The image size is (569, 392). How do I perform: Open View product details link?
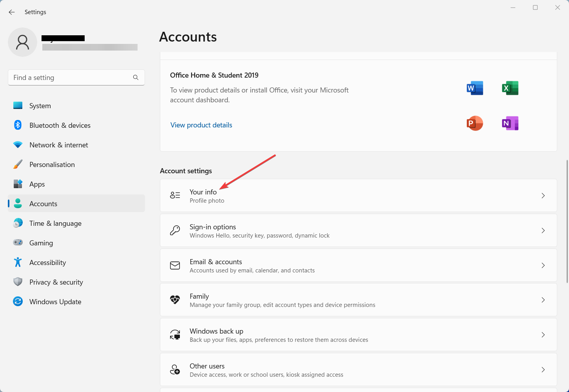201,125
